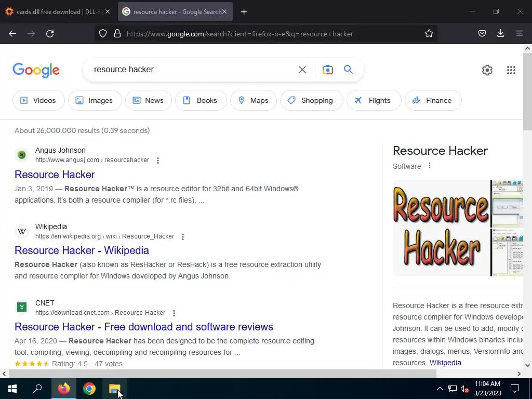
Task: Bookmark this page with the star
Action: point(429,34)
